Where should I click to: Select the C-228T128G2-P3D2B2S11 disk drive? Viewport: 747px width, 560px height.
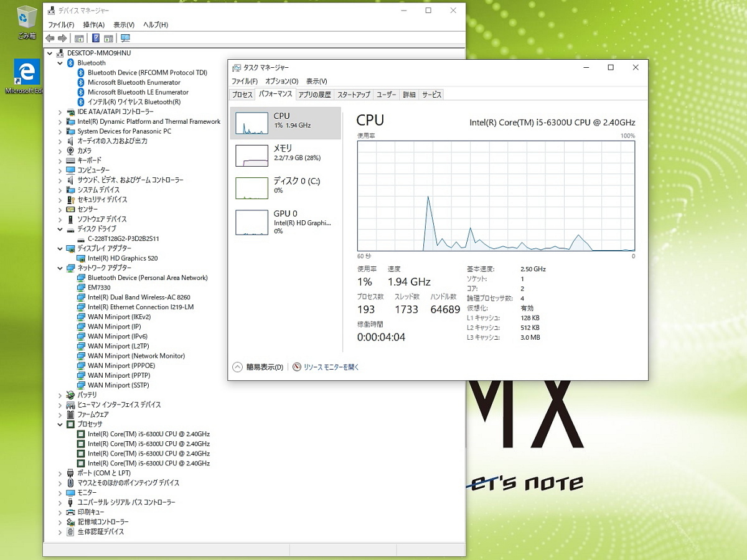(123, 238)
